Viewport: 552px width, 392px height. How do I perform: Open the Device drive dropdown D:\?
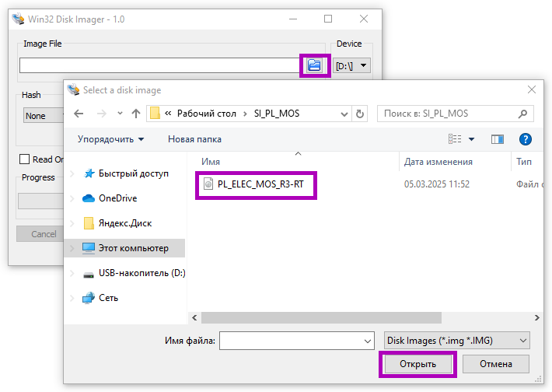point(351,65)
